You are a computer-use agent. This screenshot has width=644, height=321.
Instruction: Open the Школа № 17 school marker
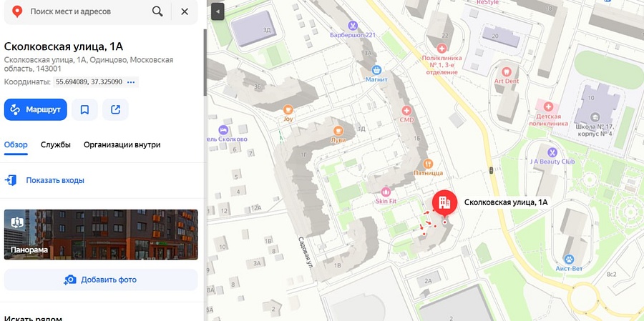595,118
